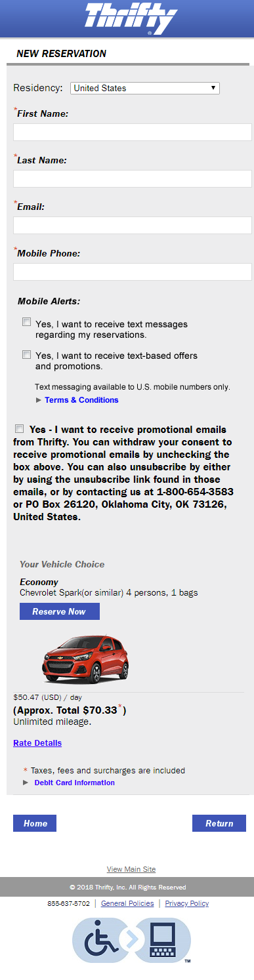Click the Return button
254x980 pixels.
click(219, 823)
